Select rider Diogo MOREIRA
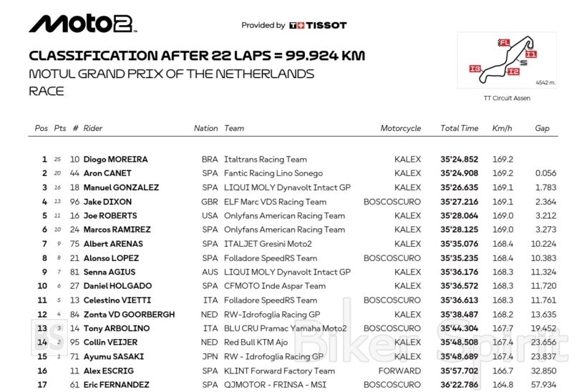 (x=115, y=160)
